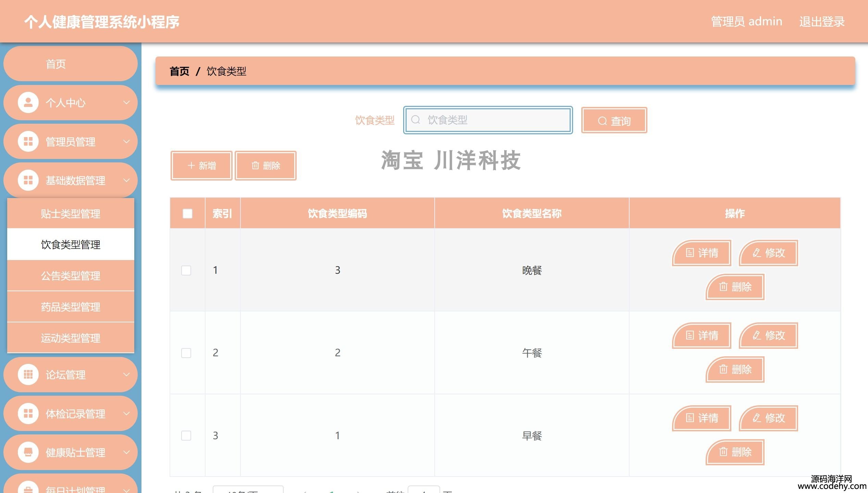868x493 pixels.
Task: Select 饮食类型管理 submenu item
Action: click(71, 244)
